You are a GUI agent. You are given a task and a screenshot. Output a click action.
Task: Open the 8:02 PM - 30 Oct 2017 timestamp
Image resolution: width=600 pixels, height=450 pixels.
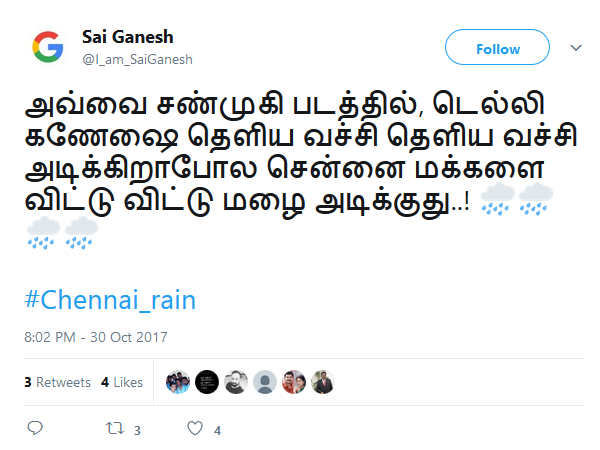coord(96,338)
